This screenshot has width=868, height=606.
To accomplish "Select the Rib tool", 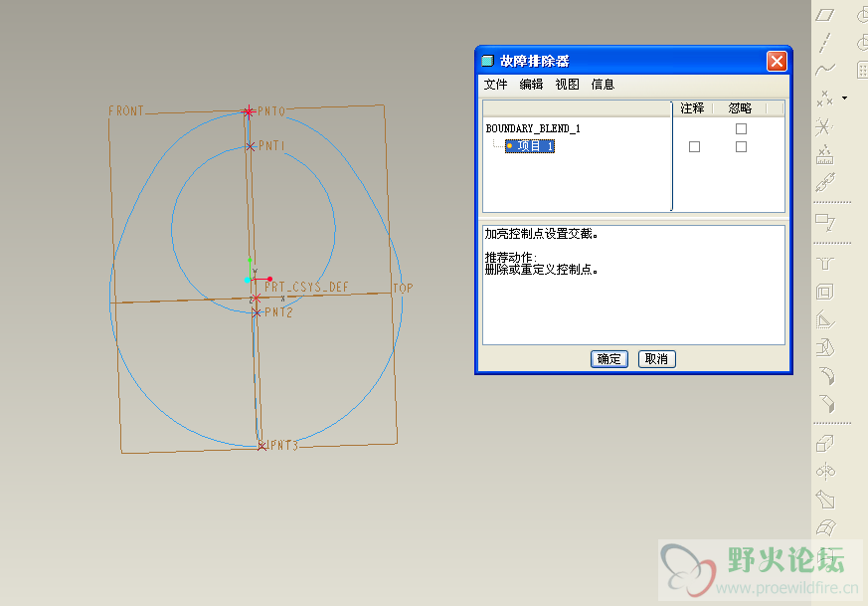I will tap(825, 319).
